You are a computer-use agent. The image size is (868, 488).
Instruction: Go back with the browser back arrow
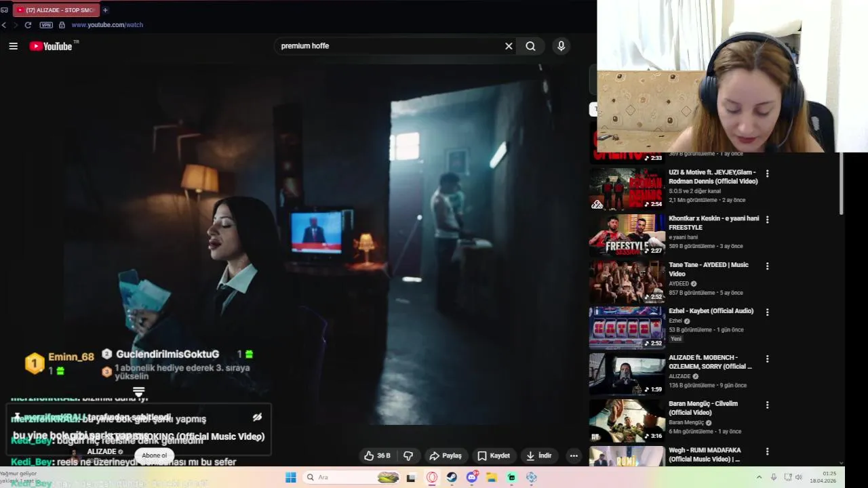[4, 25]
